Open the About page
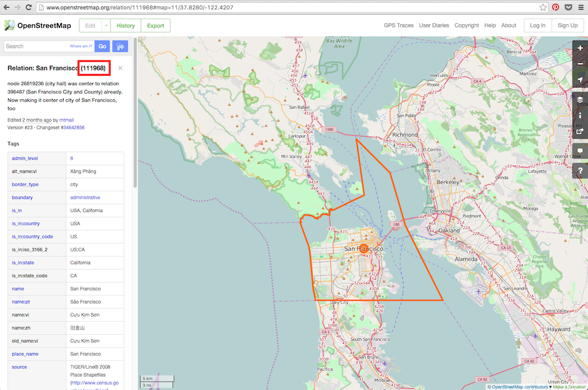The width and height of the screenshot is (588, 390). (x=509, y=25)
